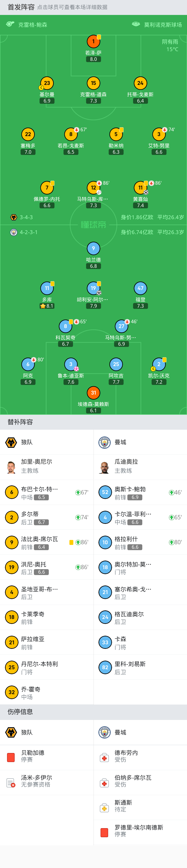Open 瓜迪奥拉 coach photo
Viewport: 187px width, 868px height.
pyautogui.click(x=104, y=467)
